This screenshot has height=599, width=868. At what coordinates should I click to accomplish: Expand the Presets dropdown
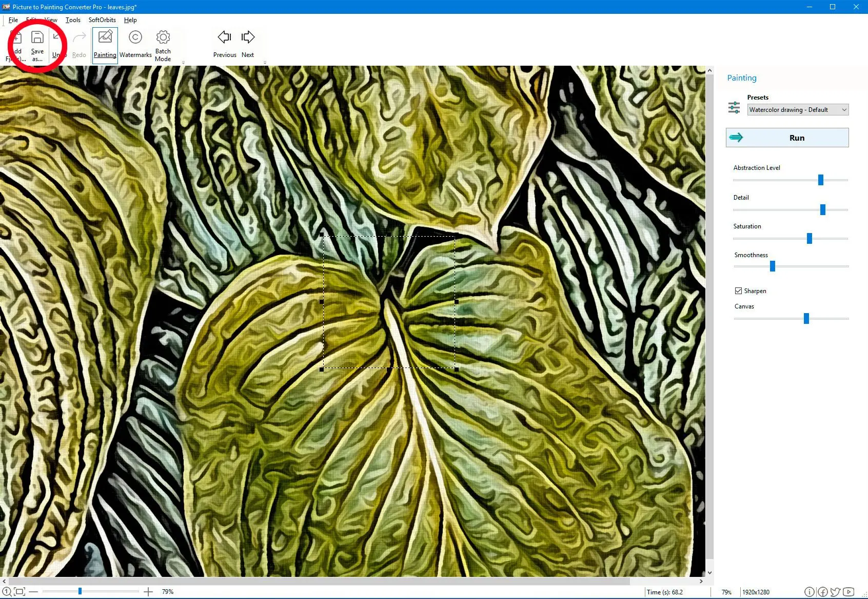844,110
